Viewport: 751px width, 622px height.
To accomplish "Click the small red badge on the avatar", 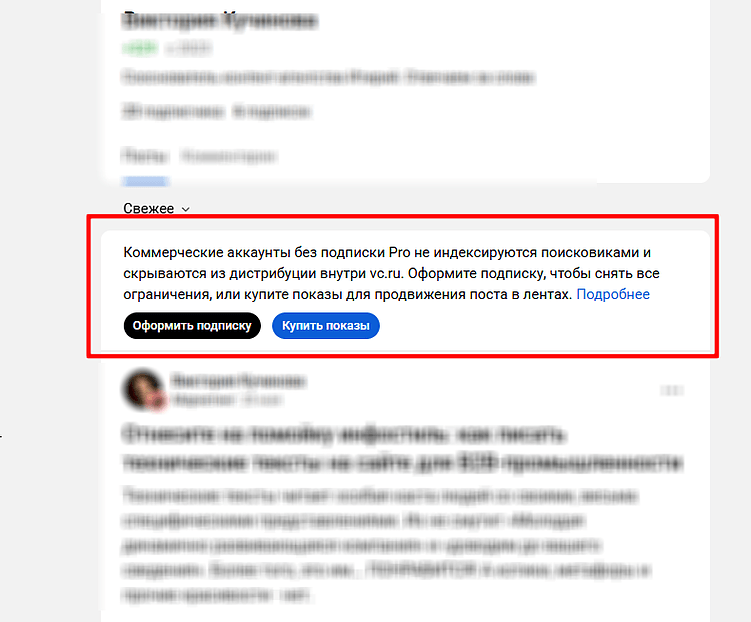I will [158, 401].
